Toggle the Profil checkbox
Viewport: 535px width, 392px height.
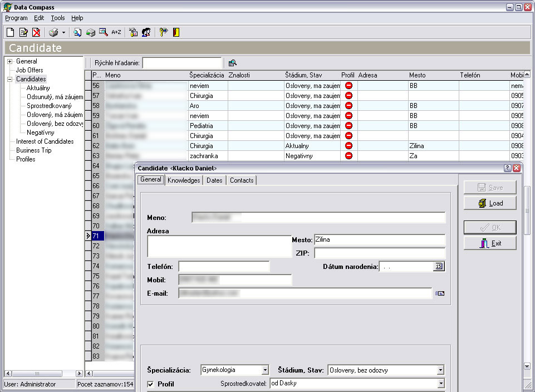pyautogui.click(x=150, y=384)
